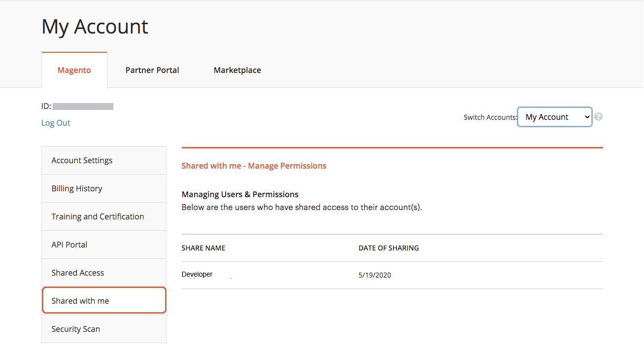Click the Manage Permissions section title
Image resolution: width=644 pixels, height=358 pixels.
coord(254,166)
